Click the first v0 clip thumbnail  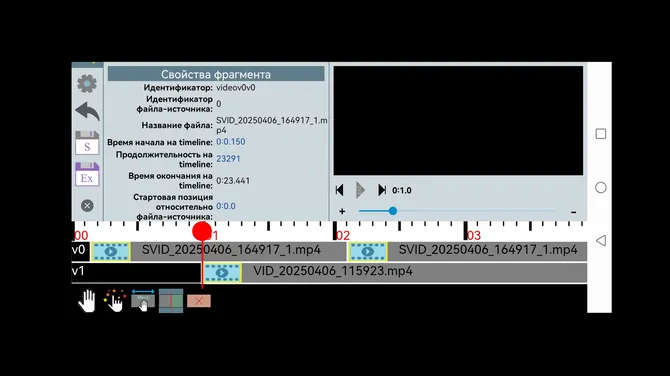pos(111,251)
